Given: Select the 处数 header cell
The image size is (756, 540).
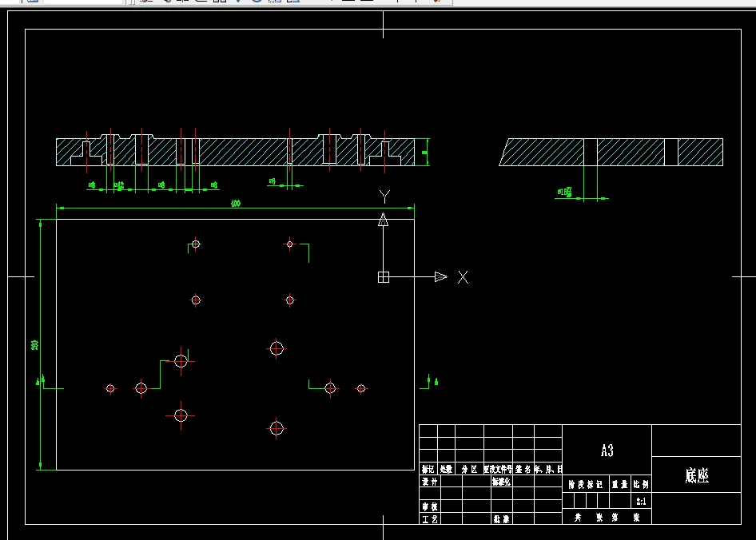Looking at the screenshot, I should [447, 469].
